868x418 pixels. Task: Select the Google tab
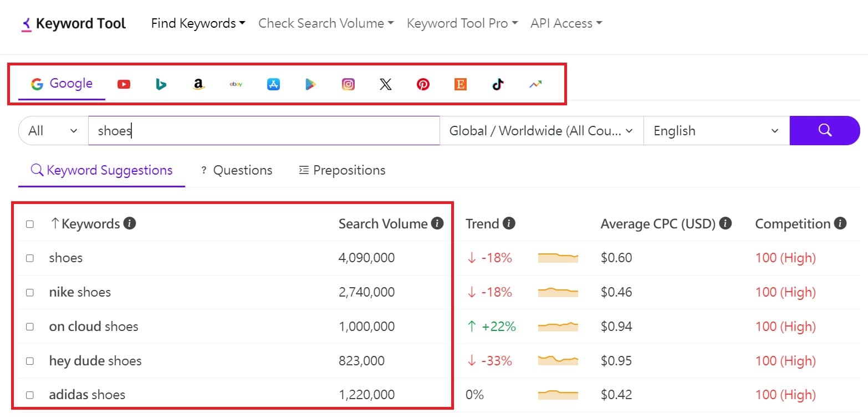tap(62, 84)
